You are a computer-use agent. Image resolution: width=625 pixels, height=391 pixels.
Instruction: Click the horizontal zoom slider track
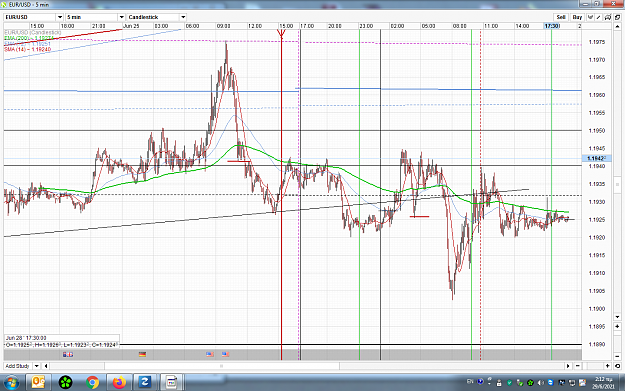coord(592,366)
